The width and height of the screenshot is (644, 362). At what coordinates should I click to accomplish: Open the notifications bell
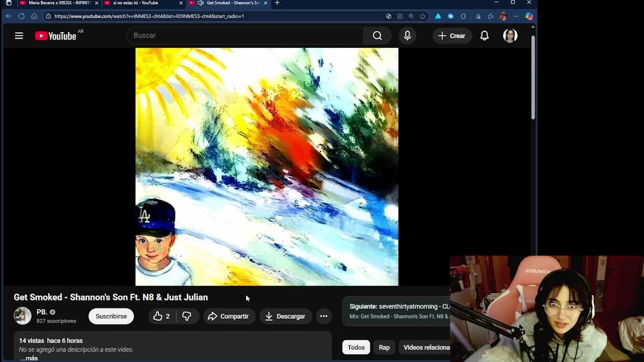pyautogui.click(x=485, y=36)
